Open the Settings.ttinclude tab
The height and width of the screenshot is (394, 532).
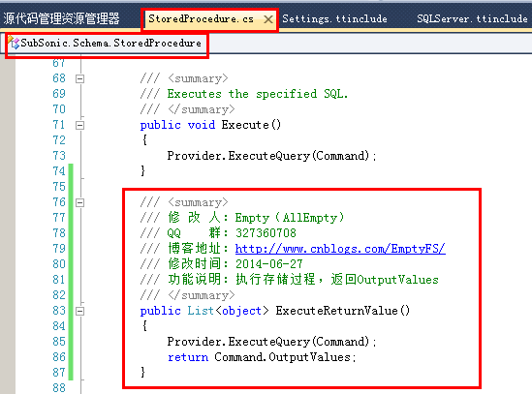click(x=334, y=18)
